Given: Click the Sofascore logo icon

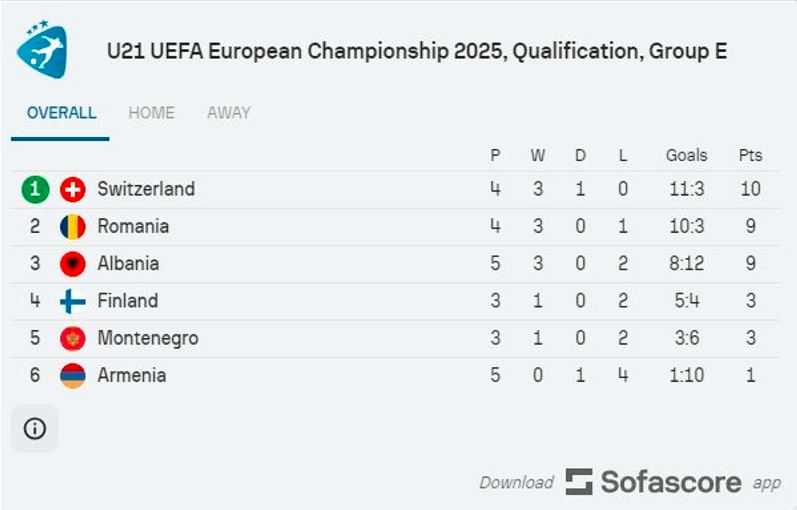Looking at the screenshot, I should (x=579, y=482).
